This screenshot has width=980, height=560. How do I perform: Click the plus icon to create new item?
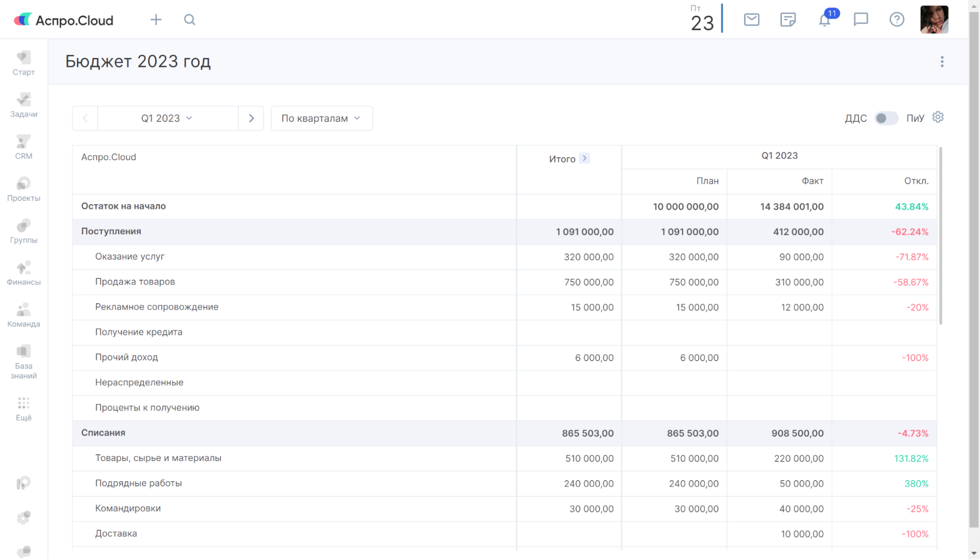pos(156,20)
